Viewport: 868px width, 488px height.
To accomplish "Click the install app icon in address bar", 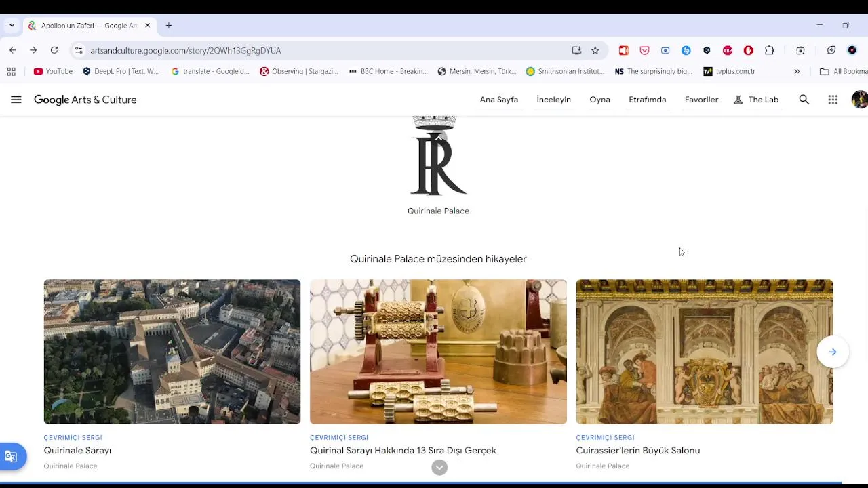I will pos(576,50).
